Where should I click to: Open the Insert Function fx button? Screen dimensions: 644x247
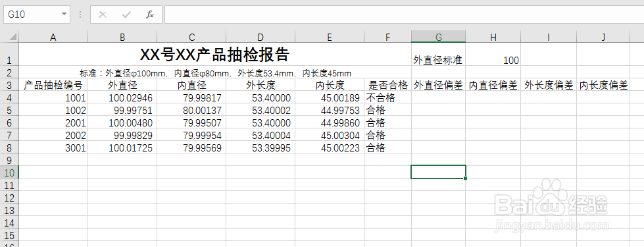tap(150, 14)
